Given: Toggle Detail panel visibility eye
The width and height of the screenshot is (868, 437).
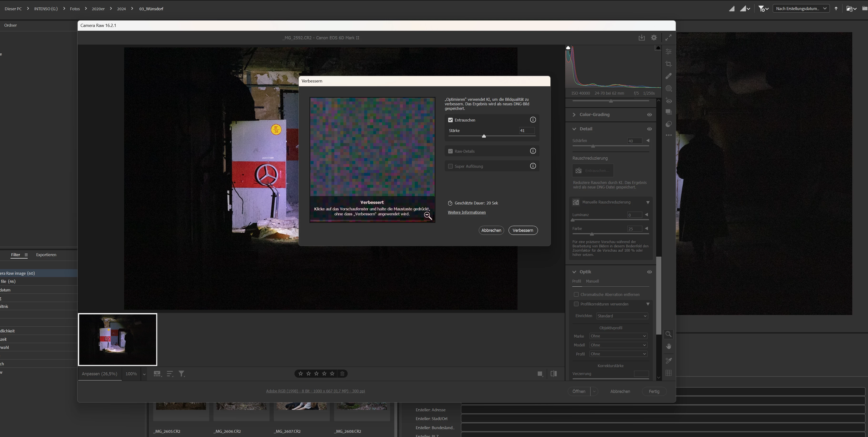Looking at the screenshot, I should click(x=649, y=129).
